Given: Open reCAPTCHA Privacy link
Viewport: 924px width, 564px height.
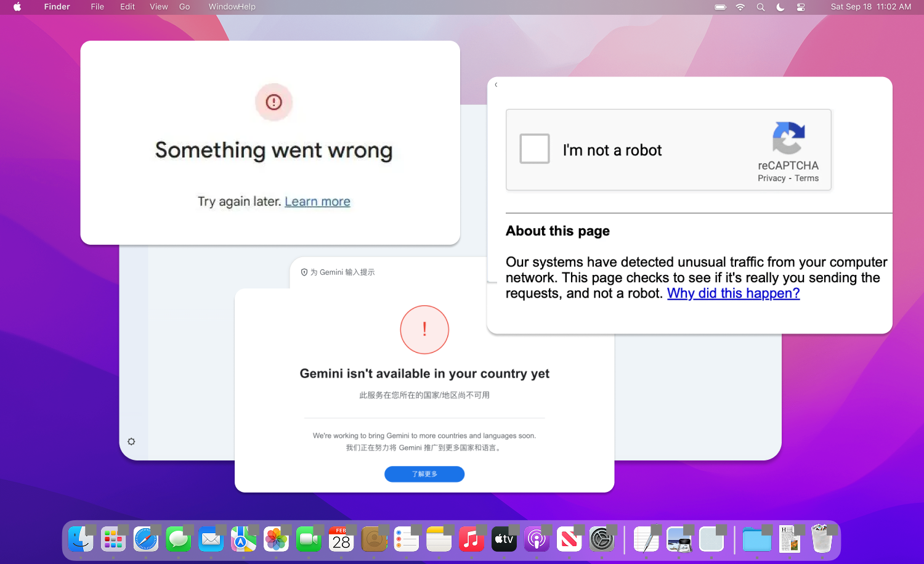Looking at the screenshot, I should coord(771,178).
